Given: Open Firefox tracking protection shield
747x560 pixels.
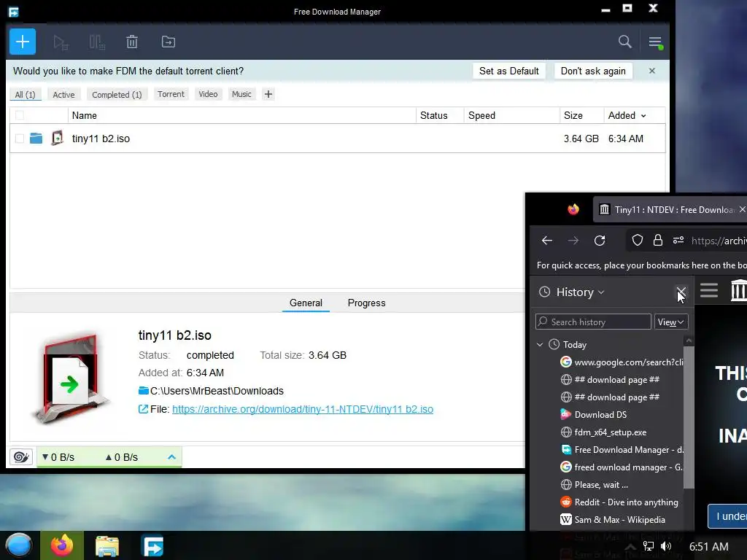Looking at the screenshot, I should [x=637, y=241].
